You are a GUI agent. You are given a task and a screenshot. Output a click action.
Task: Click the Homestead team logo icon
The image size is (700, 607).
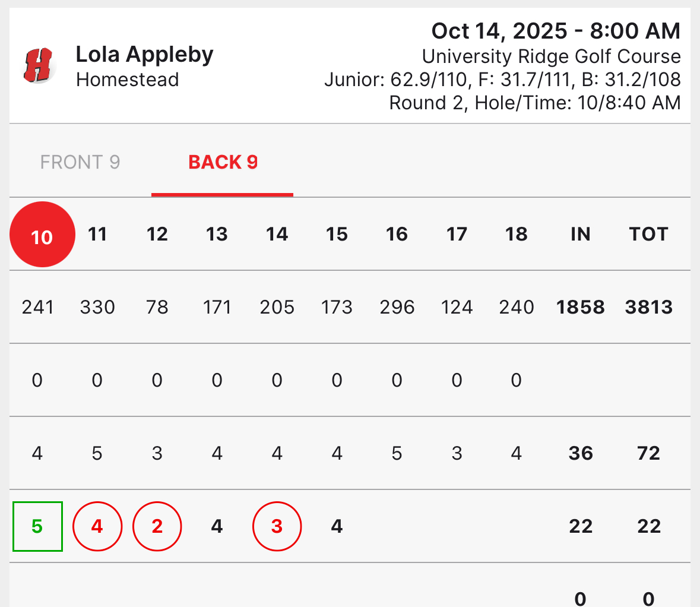click(x=39, y=65)
